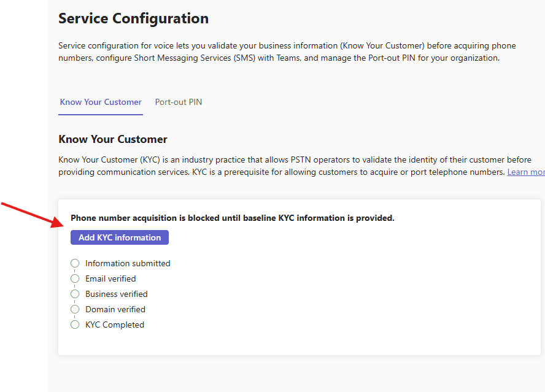545x392 pixels.
Task: Select the Information submitted label text
Action: click(x=128, y=263)
